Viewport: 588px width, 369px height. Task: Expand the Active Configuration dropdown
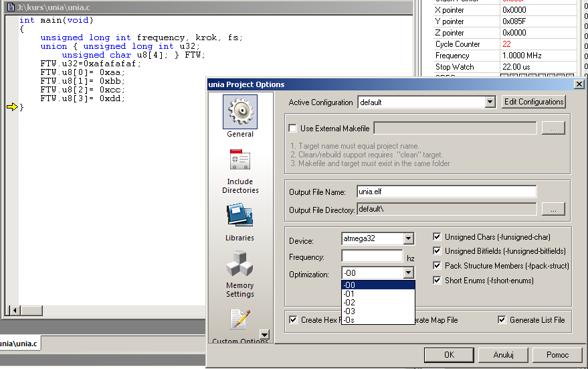[490, 102]
